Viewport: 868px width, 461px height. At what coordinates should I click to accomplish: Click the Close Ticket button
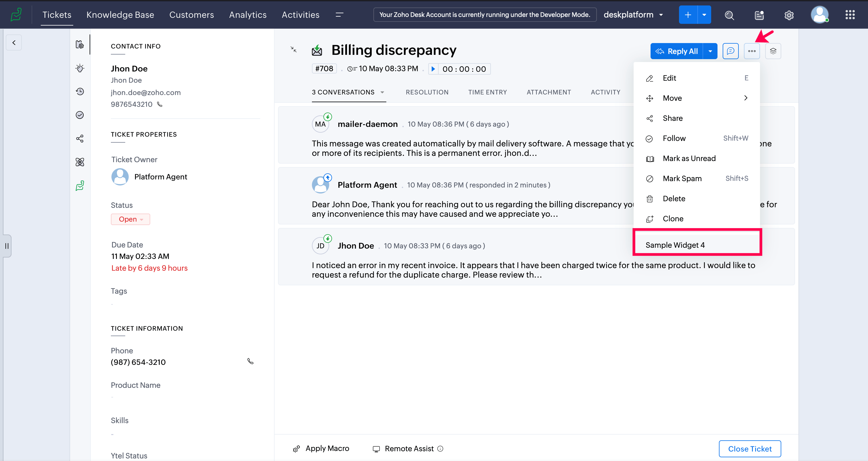pos(749,449)
